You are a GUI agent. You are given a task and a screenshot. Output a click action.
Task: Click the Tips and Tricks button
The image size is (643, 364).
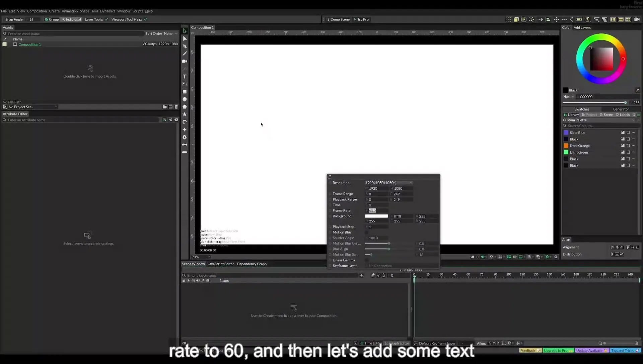pyautogui.click(x=625, y=351)
